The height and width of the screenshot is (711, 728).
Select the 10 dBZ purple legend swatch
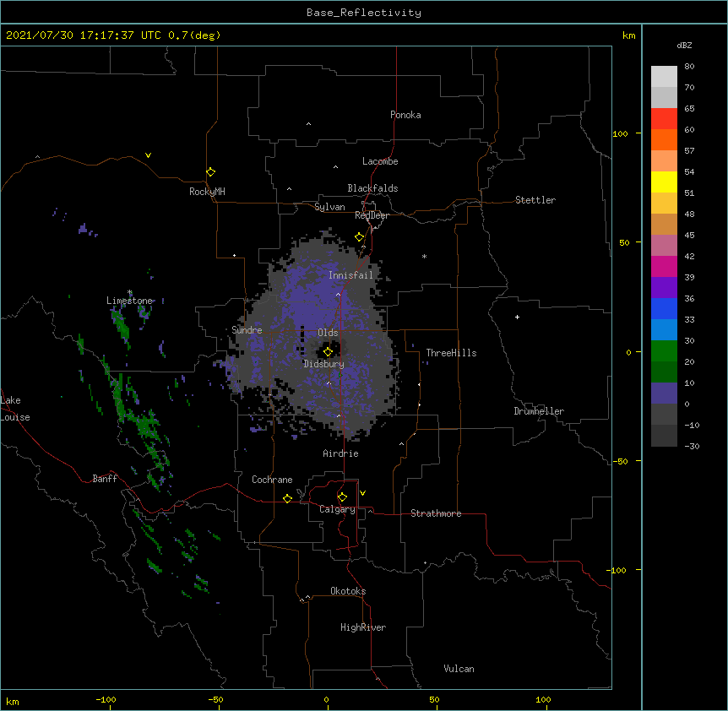point(664,393)
